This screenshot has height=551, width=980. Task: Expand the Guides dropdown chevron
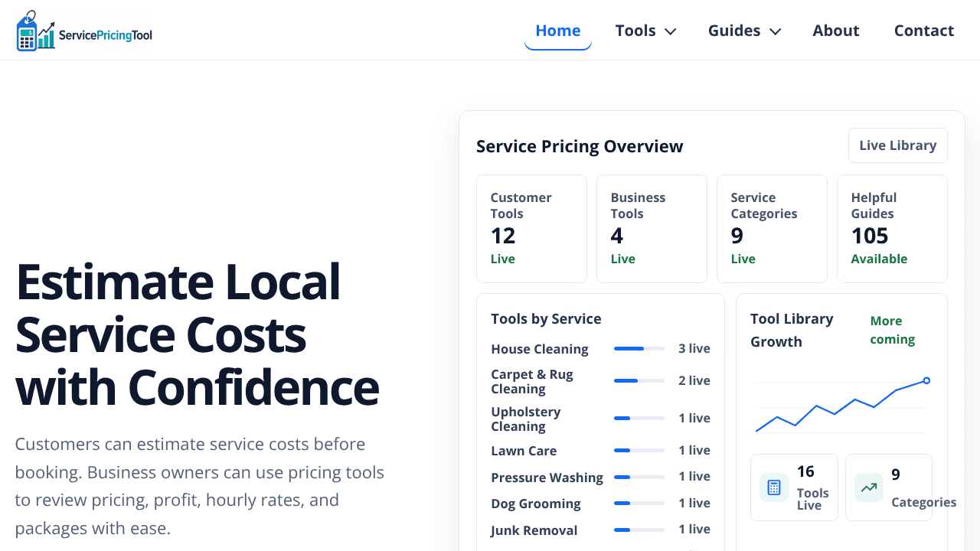[775, 31]
